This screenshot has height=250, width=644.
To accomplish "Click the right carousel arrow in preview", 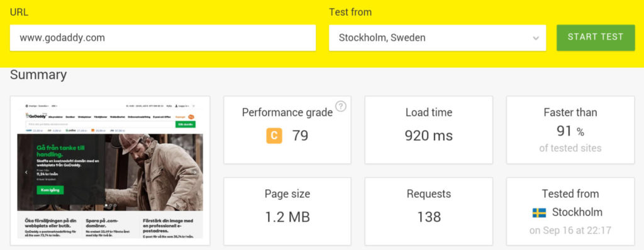I will coord(194,172).
